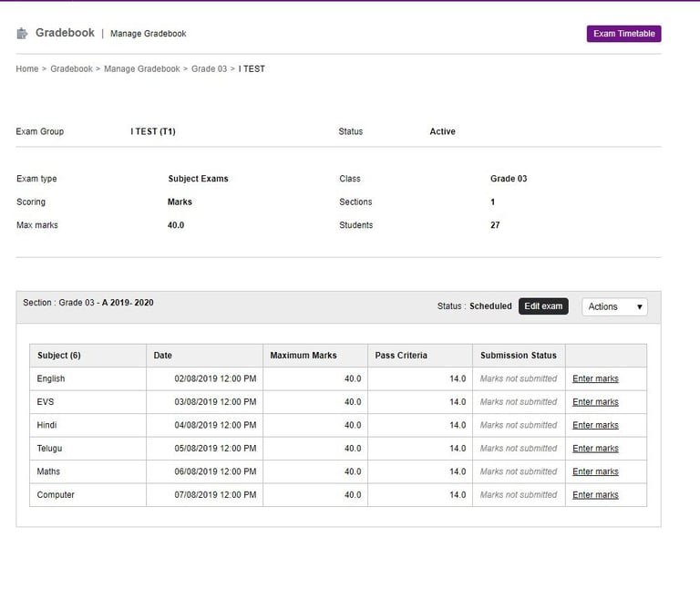Click the Sections count 1
700x590 pixels.
(x=493, y=202)
